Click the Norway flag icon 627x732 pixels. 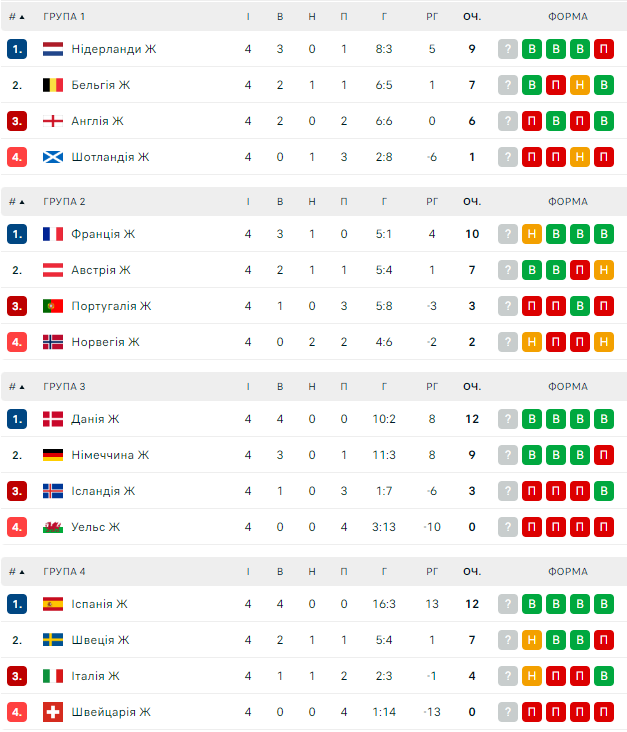pyautogui.click(x=53, y=342)
